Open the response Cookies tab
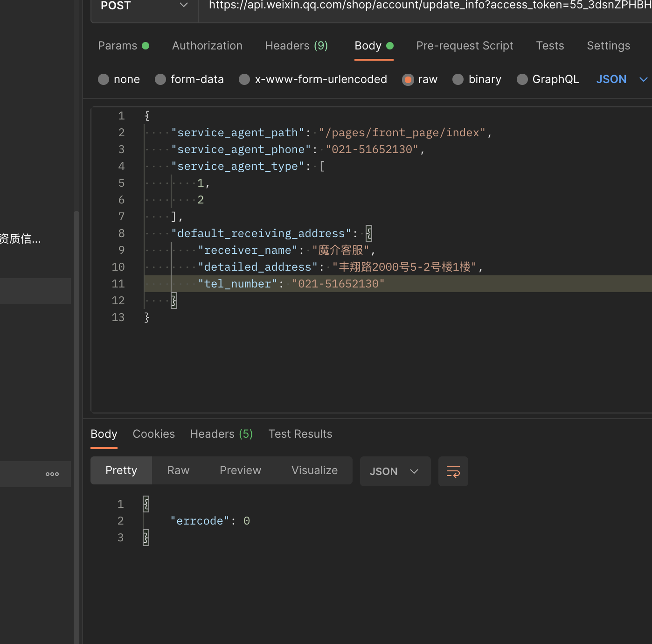This screenshot has width=652, height=644. pos(154,434)
